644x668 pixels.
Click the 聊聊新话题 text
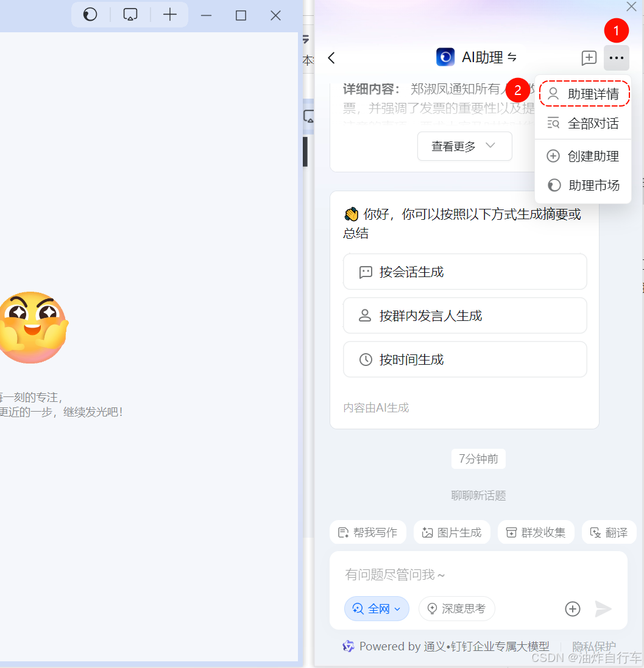478,496
